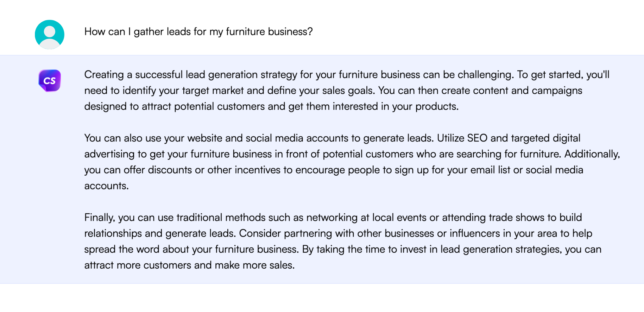
Task: Click the user question about furniture leads
Action: pyautogui.click(x=198, y=32)
